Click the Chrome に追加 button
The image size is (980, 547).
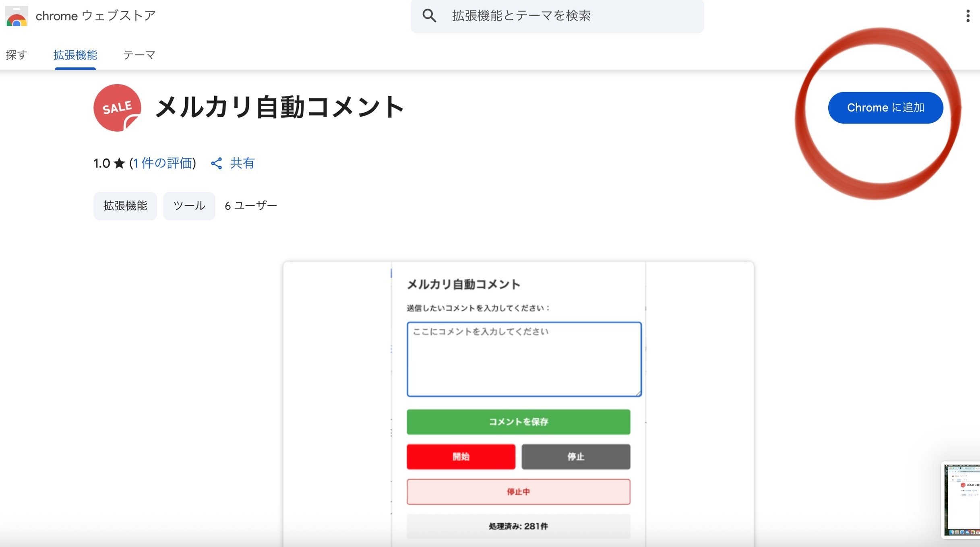click(885, 107)
